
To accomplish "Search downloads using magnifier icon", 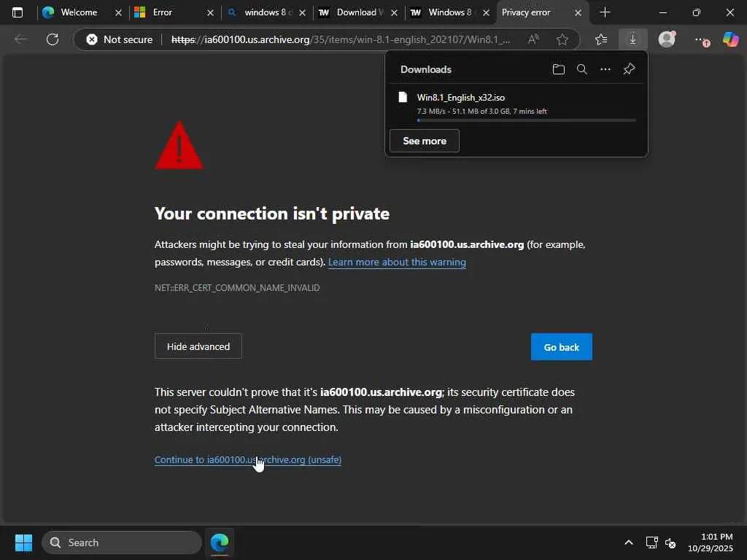I will [x=581, y=69].
